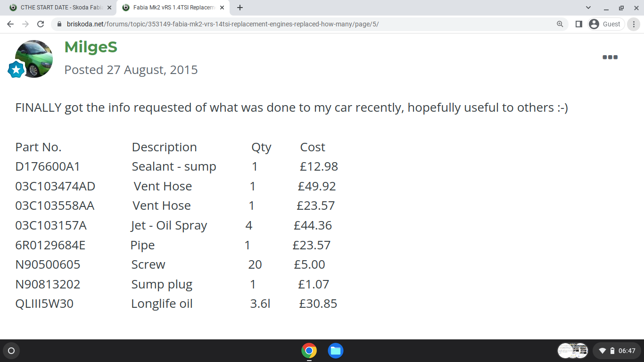
Task: Open a new browser tab
Action: [240, 8]
